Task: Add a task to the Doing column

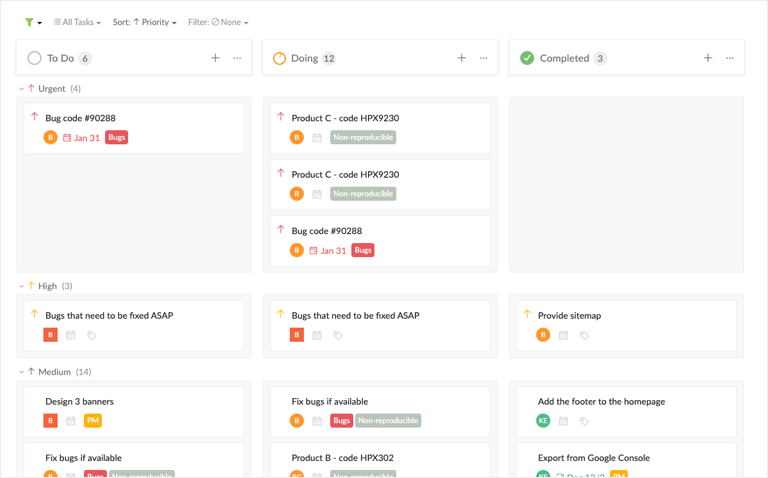Action: pyautogui.click(x=461, y=58)
